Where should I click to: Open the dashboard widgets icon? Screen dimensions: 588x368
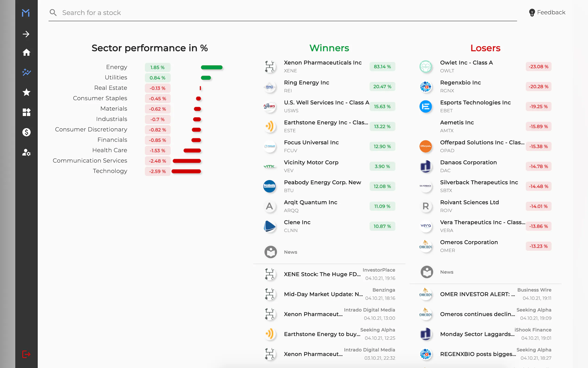(x=26, y=112)
